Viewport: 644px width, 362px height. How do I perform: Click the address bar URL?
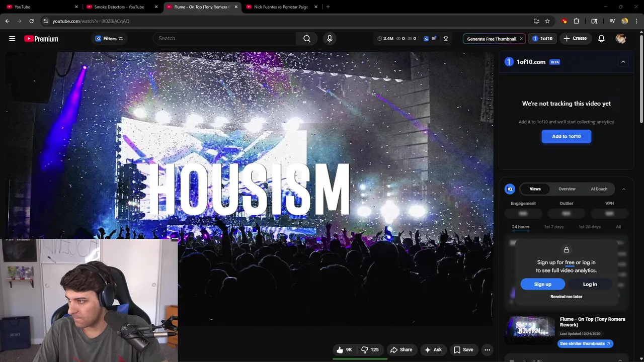click(x=91, y=21)
